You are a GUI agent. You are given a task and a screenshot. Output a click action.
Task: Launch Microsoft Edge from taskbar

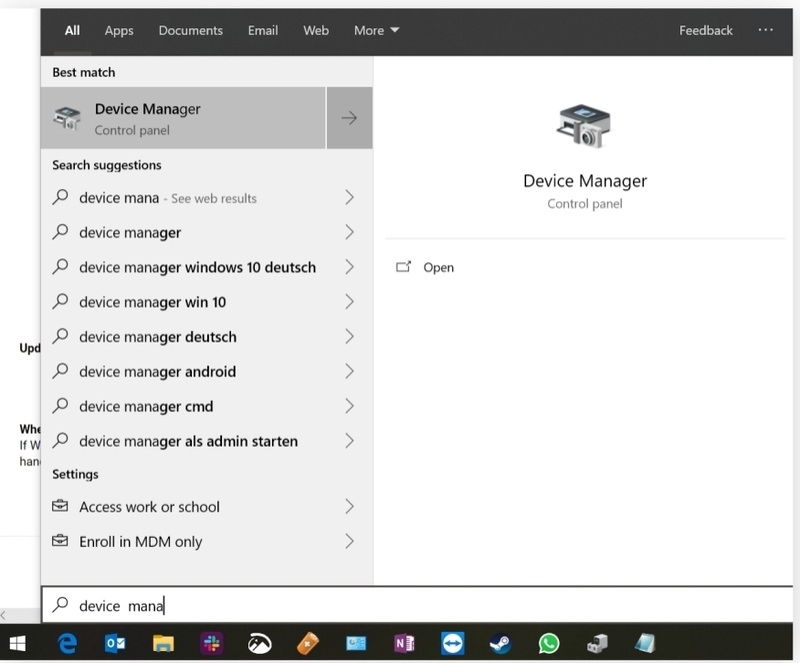(67, 644)
